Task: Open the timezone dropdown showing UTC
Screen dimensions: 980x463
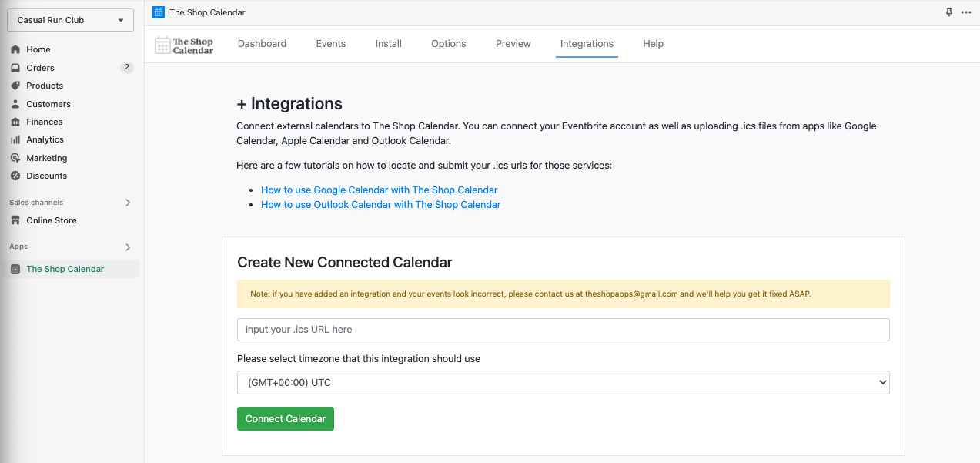Action: [x=564, y=382]
